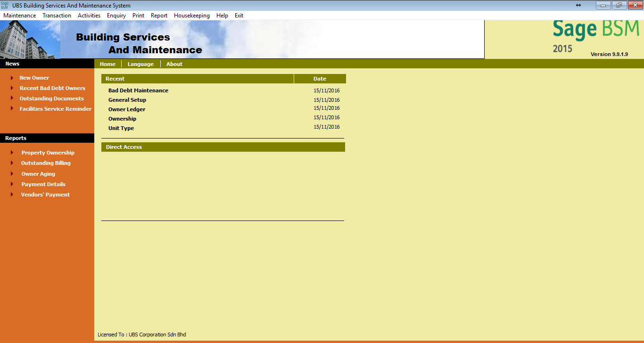Open the Property Ownership report
The width and height of the screenshot is (644, 343).
pos(48,153)
